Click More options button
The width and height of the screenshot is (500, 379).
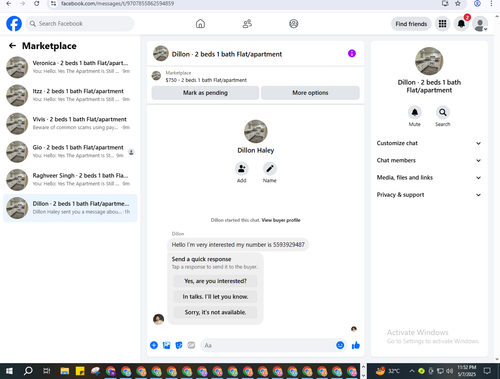coord(310,93)
